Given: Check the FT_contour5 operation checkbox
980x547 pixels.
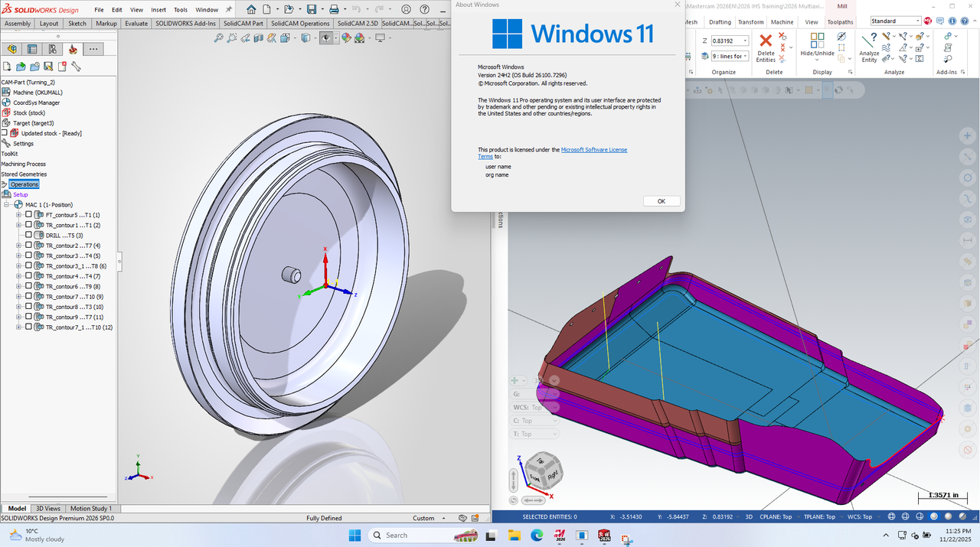Looking at the screenshot, I should point(29,215).
